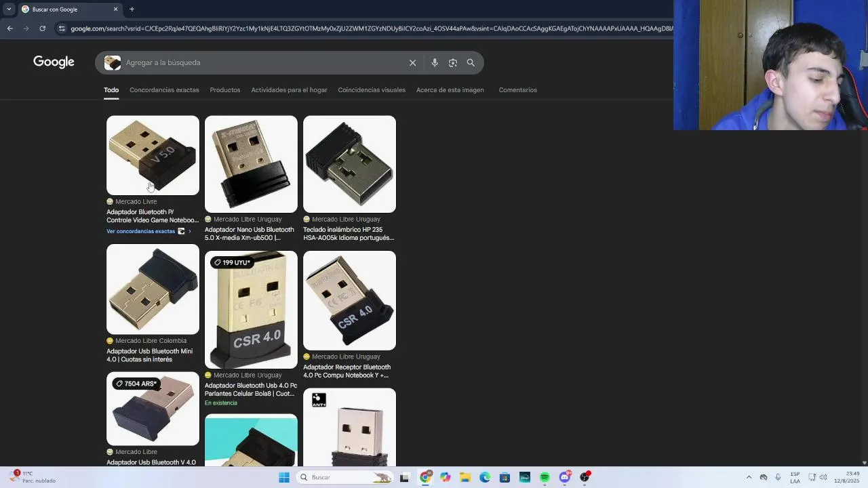Click 'Ver concordancias exactas' link

click(141, 231)
